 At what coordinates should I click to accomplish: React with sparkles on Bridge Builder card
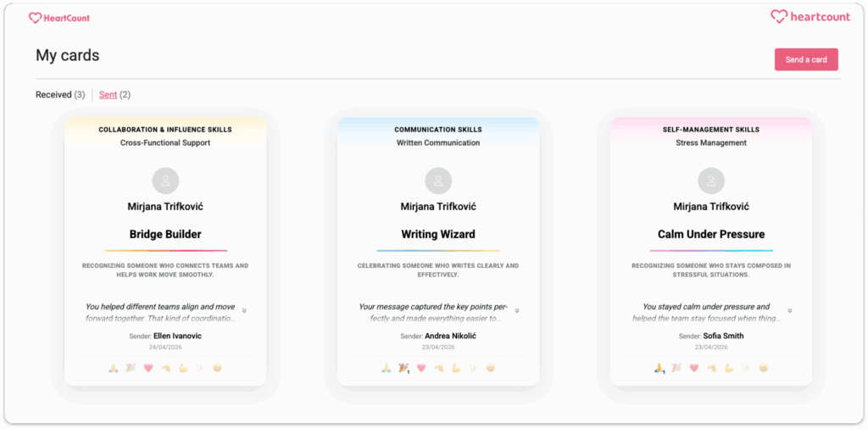click(200, 368)
